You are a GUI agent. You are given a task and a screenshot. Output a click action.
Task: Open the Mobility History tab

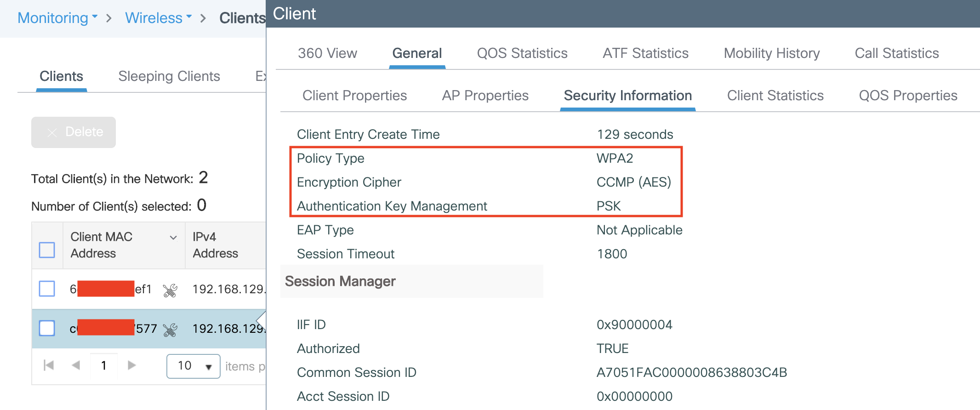(x=772, y=53)
